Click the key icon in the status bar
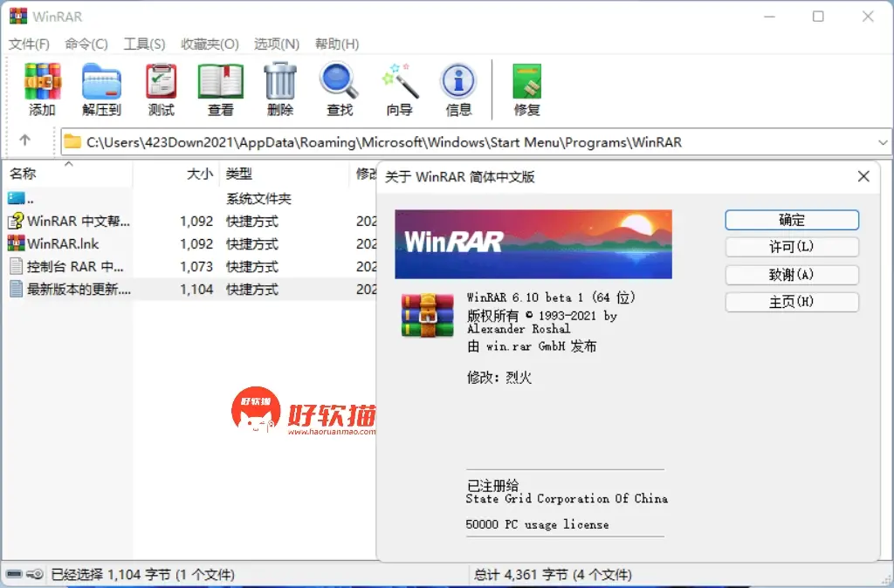Image resolution: width=894 pixels, height=588 pixels. pyautogui.click(x=35, y=574)
